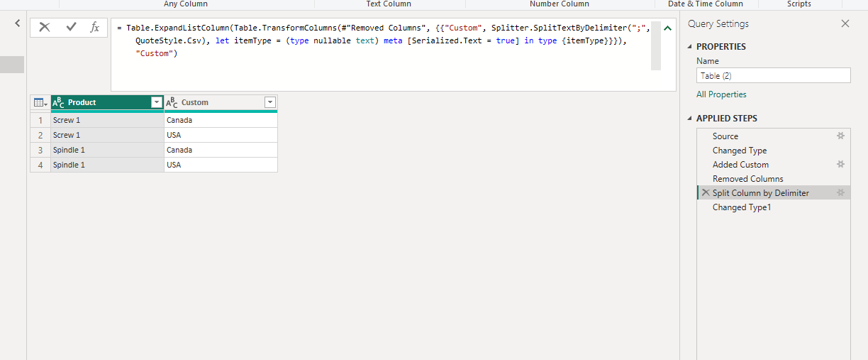Viewport: 868px width, 360px height.
Task: Collapse the formula bar chevron
Action: coord(667,28)
